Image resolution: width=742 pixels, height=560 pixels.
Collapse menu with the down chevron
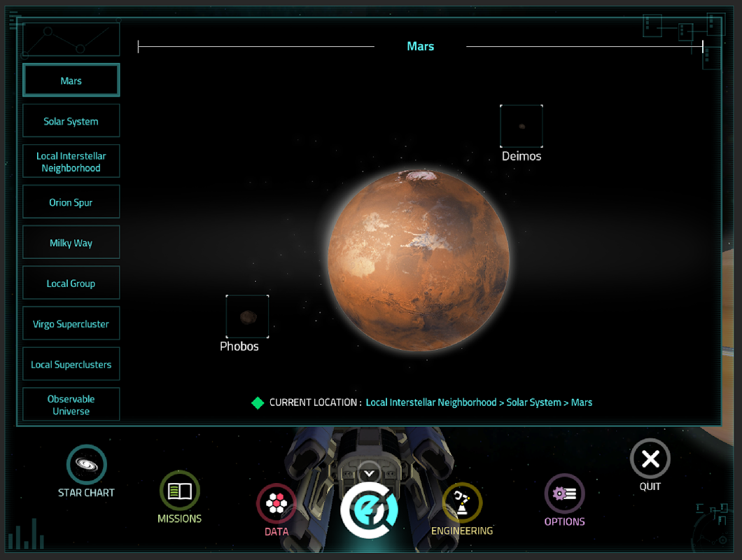(369, 473)
